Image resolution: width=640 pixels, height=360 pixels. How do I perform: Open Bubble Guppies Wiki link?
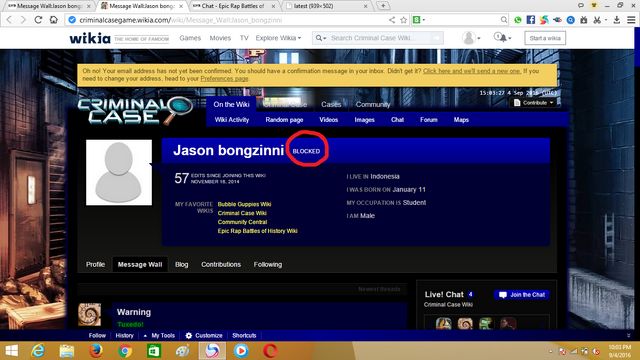pyautogui.click(x=244, y=204)
